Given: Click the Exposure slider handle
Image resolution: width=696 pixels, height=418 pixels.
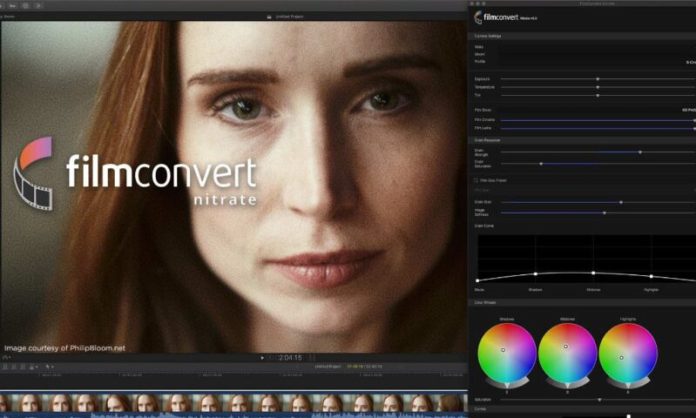Looking at the screenshot, I should point(598,79).
